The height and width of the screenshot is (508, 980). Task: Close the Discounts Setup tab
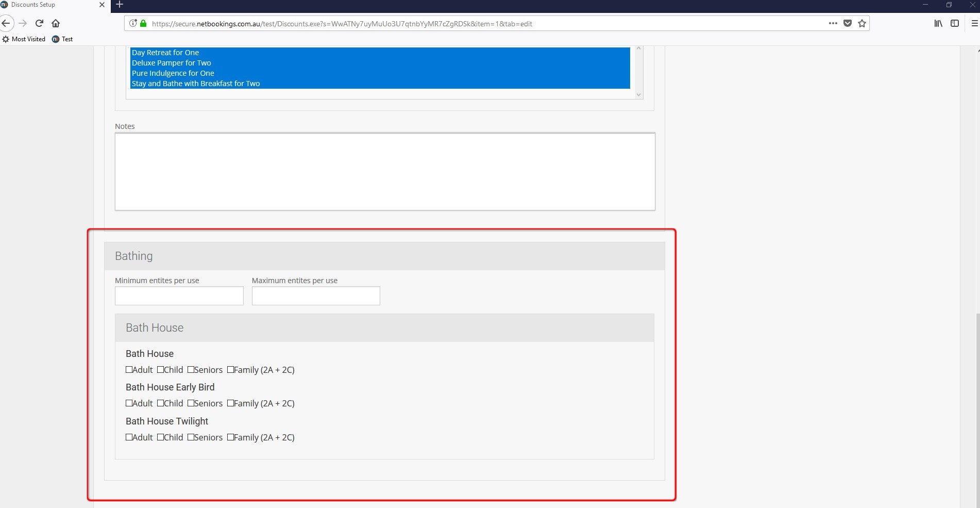pos(102,5)
